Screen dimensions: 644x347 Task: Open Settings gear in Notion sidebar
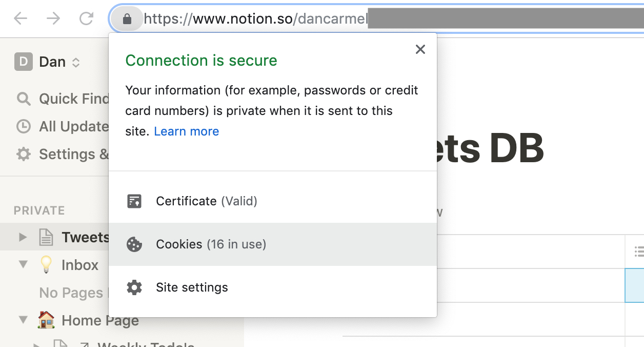pyautogui.click(x=24, y=154)
